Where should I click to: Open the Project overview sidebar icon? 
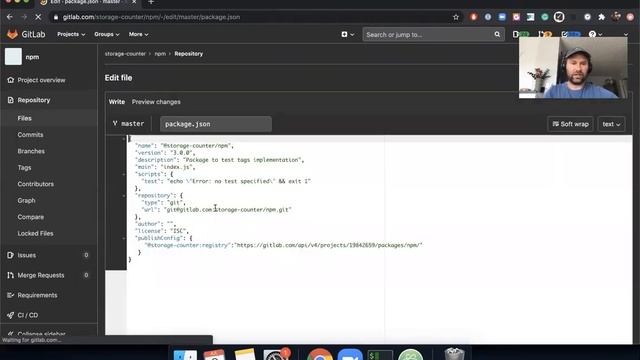click(x=11, y=80)
